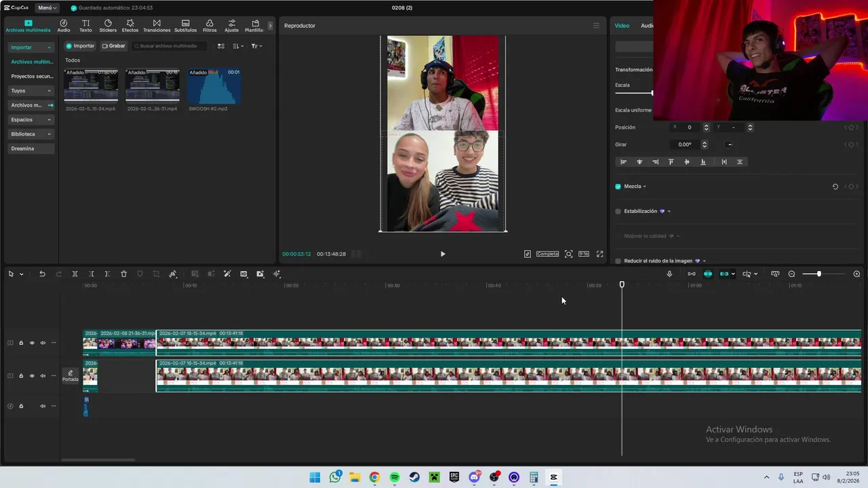Select Dreamina in the sidebar
The image size is (868, 488).
pos(31,148)
